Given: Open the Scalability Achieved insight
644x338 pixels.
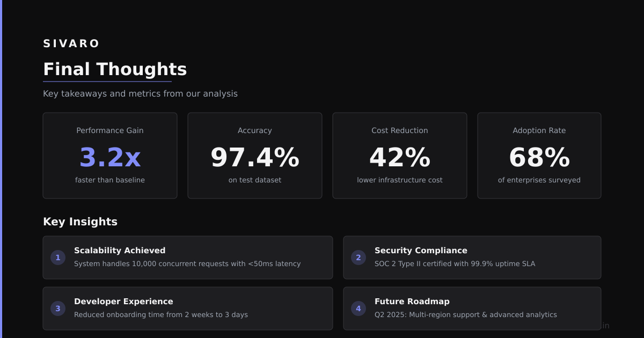Looking at the screenshot, I should [x=188, y=258].
